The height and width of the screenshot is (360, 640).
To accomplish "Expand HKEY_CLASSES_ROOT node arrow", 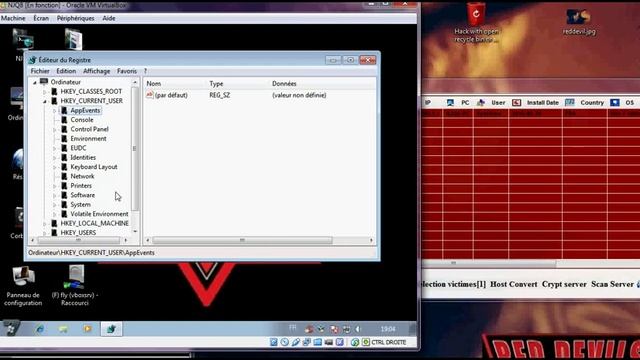I will [x=44, y=92].
